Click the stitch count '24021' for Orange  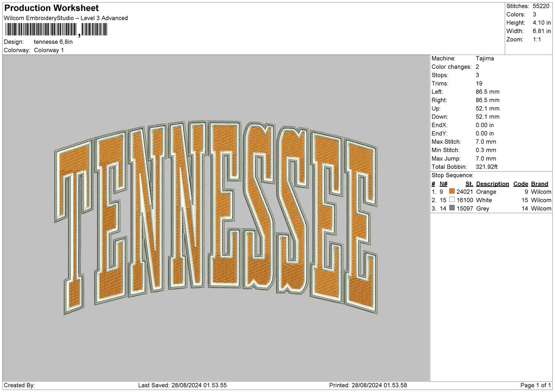465,191
